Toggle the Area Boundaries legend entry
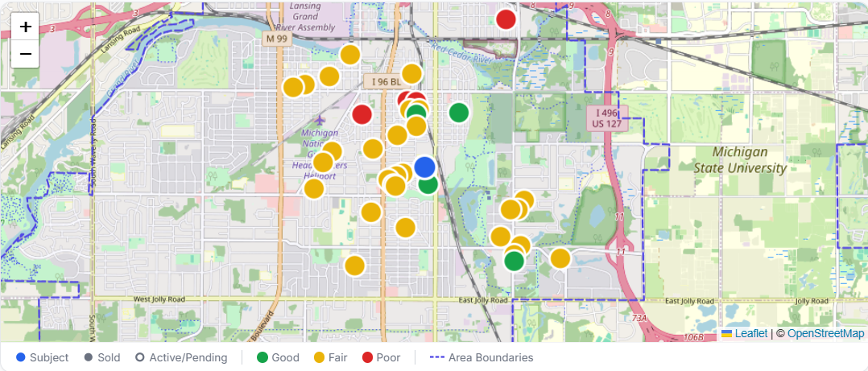The height and width of the screenshot is (371, 868). [x=482, y=357]
